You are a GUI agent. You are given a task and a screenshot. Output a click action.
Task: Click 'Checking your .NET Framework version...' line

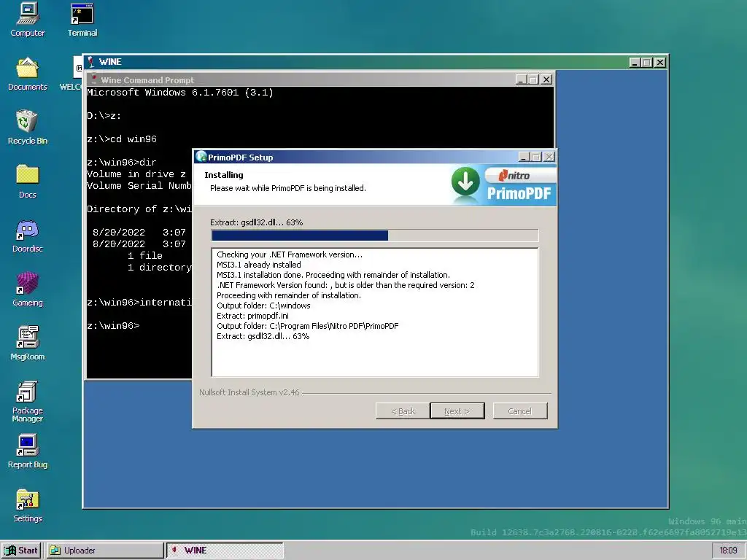point(289,254)
